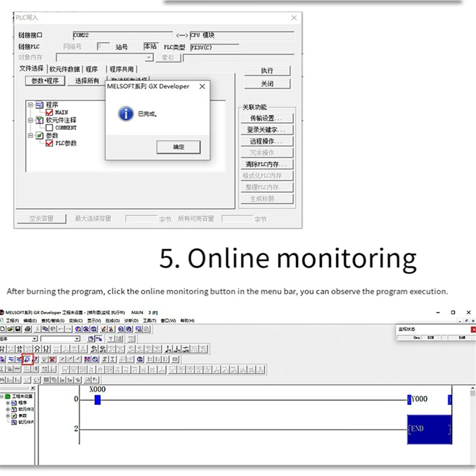476x476 pixels.
Task: Click the monitor mode icon outlined in red
Action: 28,359
